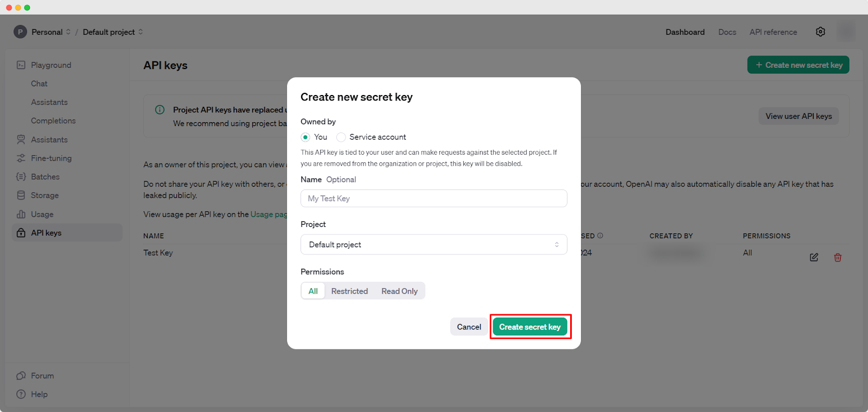Viewport: 868px width, 412px height.
Task: Follow the Usage page link
Action: (269, 214)
